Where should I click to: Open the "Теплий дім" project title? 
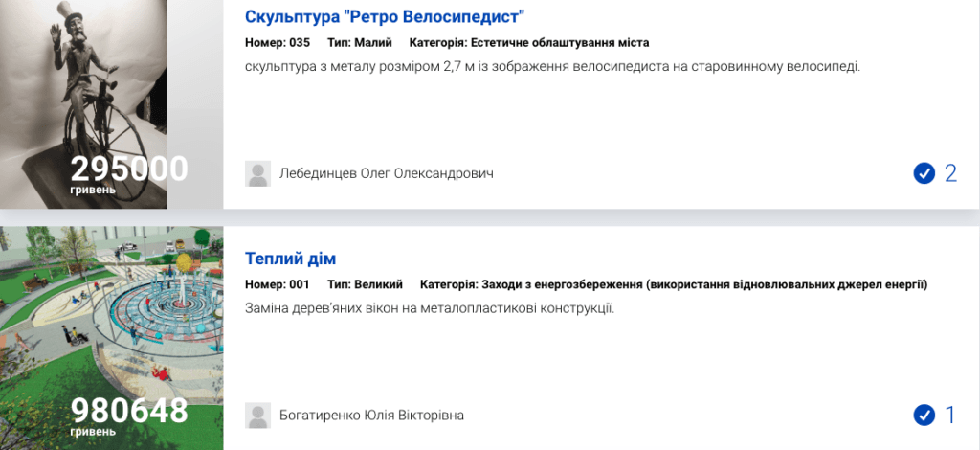tap(290, 259)
